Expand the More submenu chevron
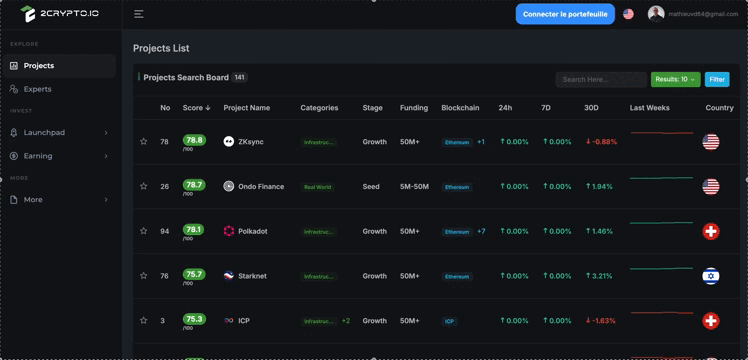Image resolution: width=748 pixels, height=360 pixels. (106, 200)
